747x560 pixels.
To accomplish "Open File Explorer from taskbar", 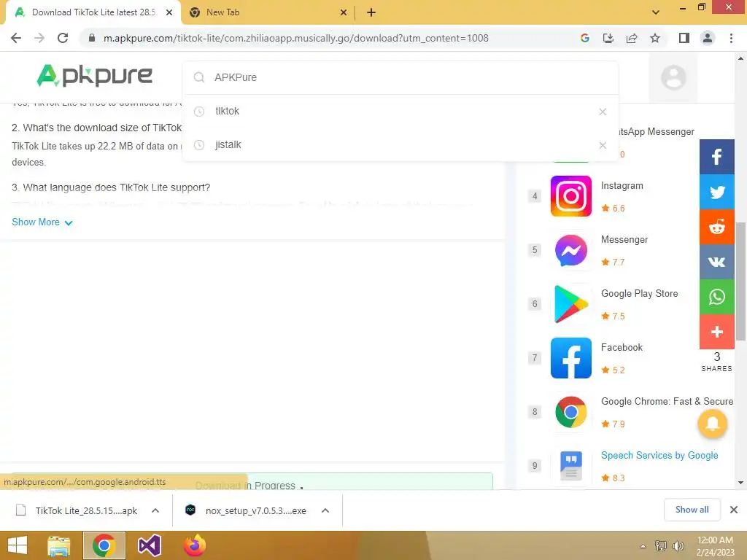I will pos(58,545).
